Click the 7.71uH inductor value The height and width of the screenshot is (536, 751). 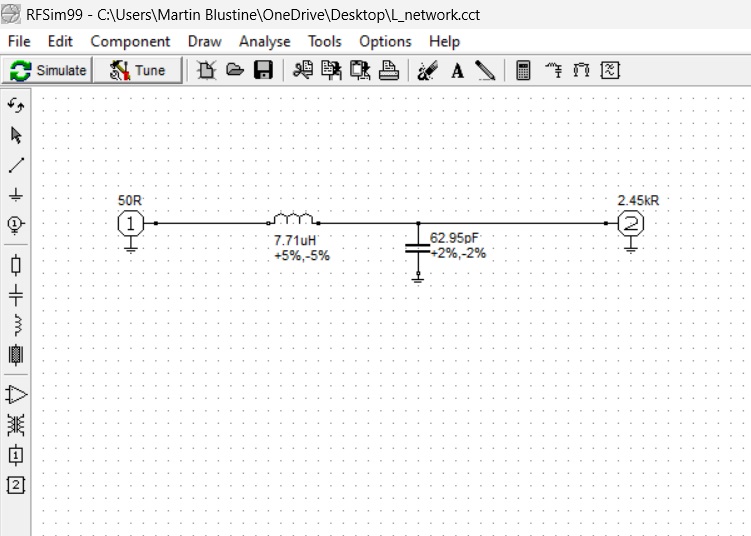pyautogui.click(x=295, y=240)
